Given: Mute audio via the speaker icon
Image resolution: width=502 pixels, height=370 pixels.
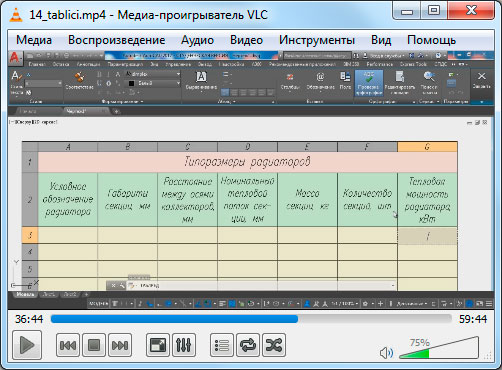Looking at the screenshot, I should [x=386, y=353].
